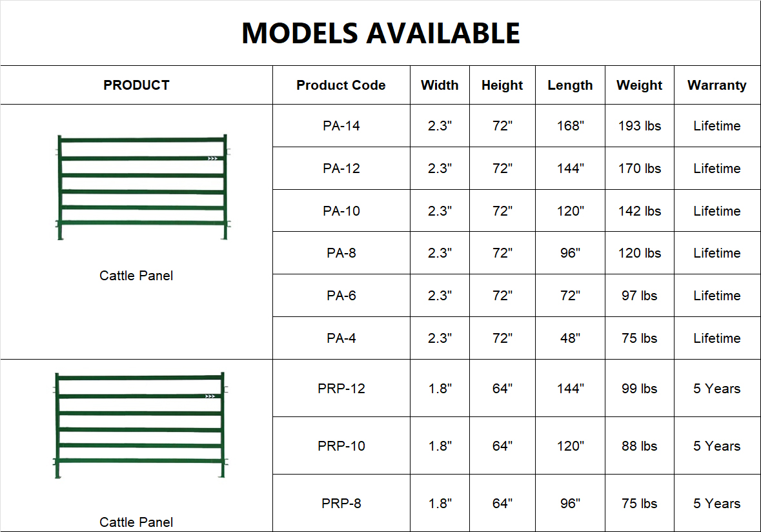Viewport: 761px width, 532px height.
Task: Click the 193 lbs weight cell
Action: click(x=640, y=126)
